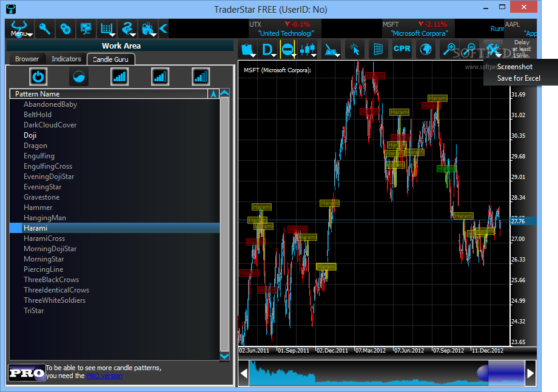558x392 pixels.
Task: Switch to the Browser tab
Action: (27, 59)
